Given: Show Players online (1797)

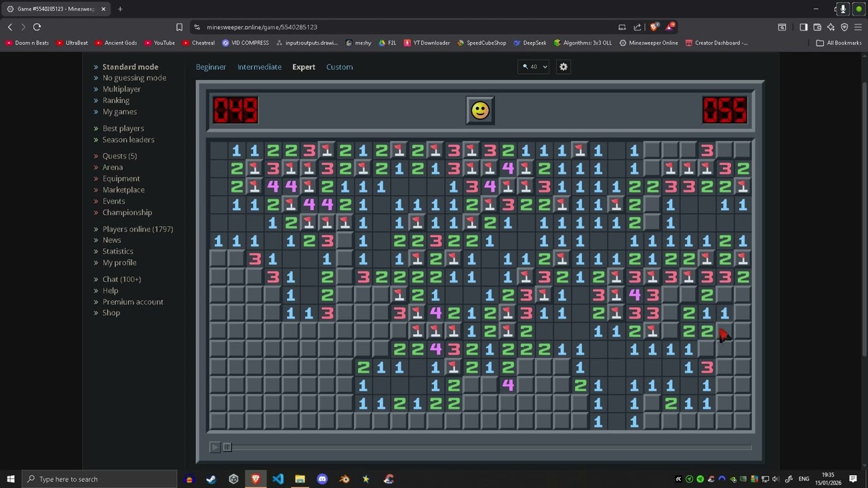Looking at the screenshot, I should pyautogui.click(x=138, y=229).
